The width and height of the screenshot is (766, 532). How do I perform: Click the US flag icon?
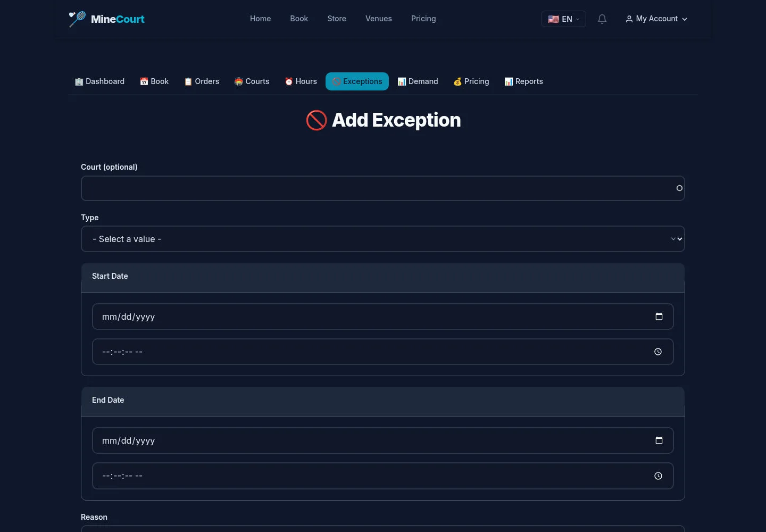[x=553, y=19]
